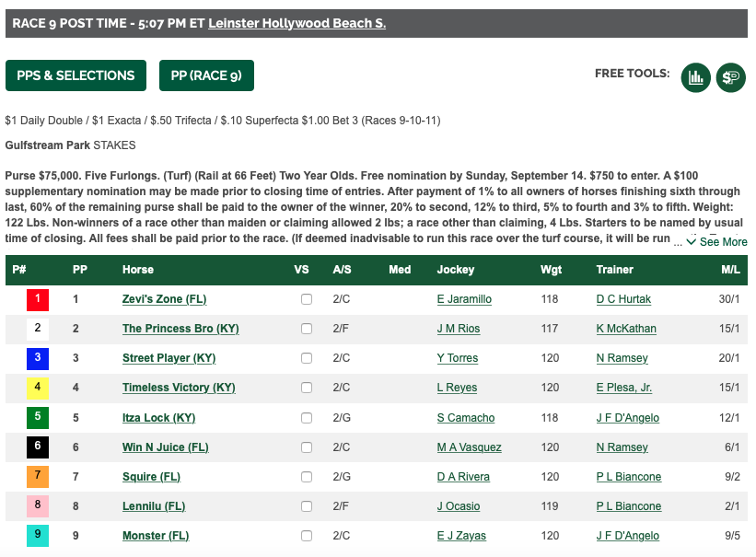Open Leinster Hollywood Beach S. race link
This screenshot has width=756, height=557.
pyautogui.click(x=297, y=23)
